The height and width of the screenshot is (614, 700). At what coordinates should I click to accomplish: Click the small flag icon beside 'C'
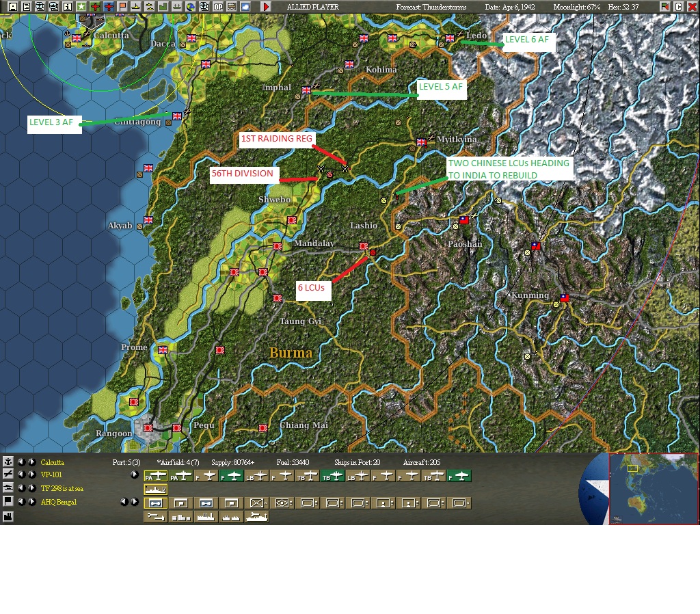click(665, 7)
